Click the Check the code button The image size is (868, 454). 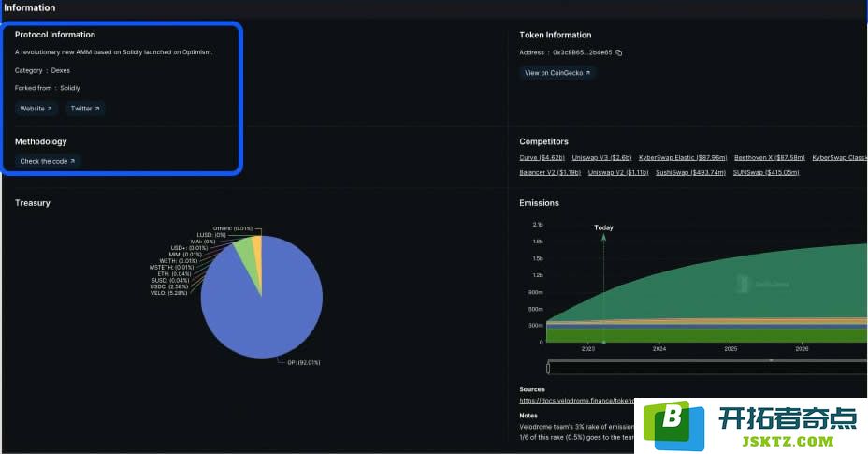(x=48, y=161)
